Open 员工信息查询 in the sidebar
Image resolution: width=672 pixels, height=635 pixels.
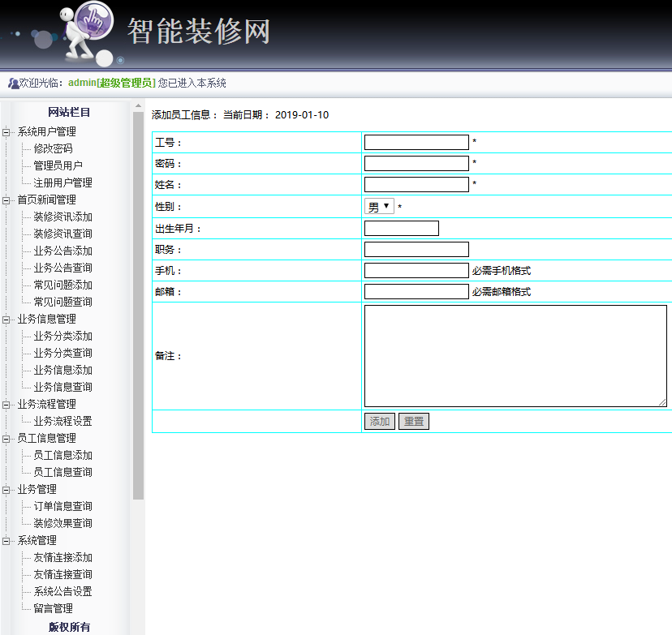63,472
